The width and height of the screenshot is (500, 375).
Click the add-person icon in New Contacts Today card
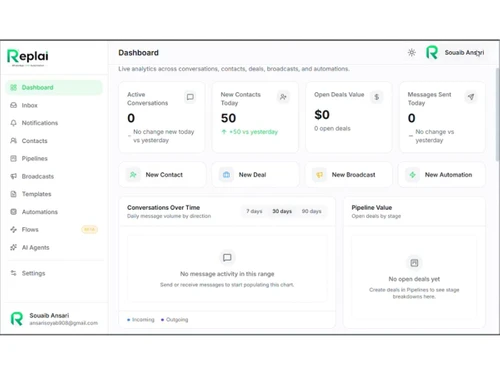point(283,97)
